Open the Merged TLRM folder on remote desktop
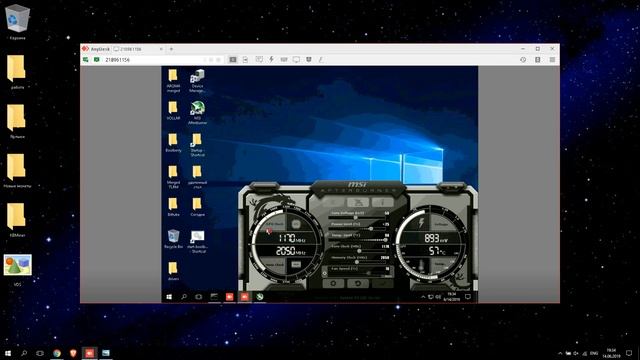 [x=173, y=176]
